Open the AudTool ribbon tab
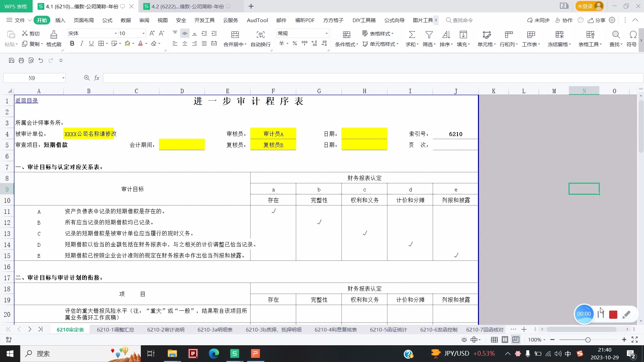 tap(257, 20)
